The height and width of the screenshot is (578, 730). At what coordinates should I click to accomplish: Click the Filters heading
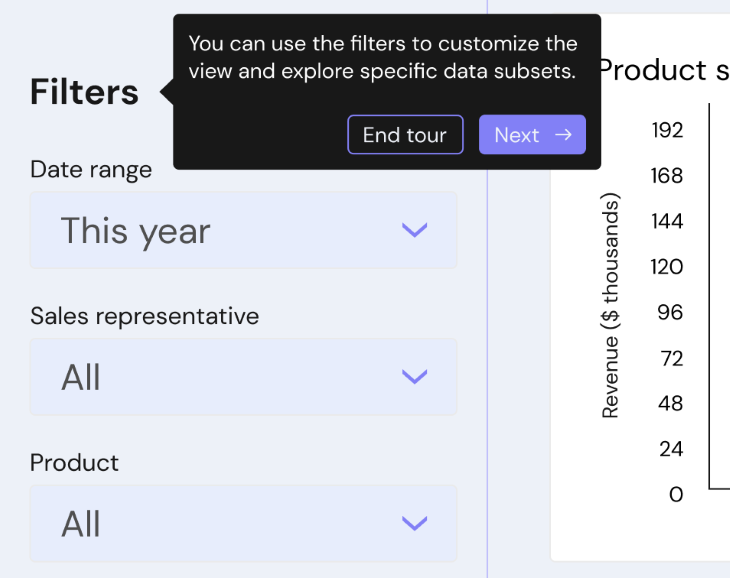[84, 92]
